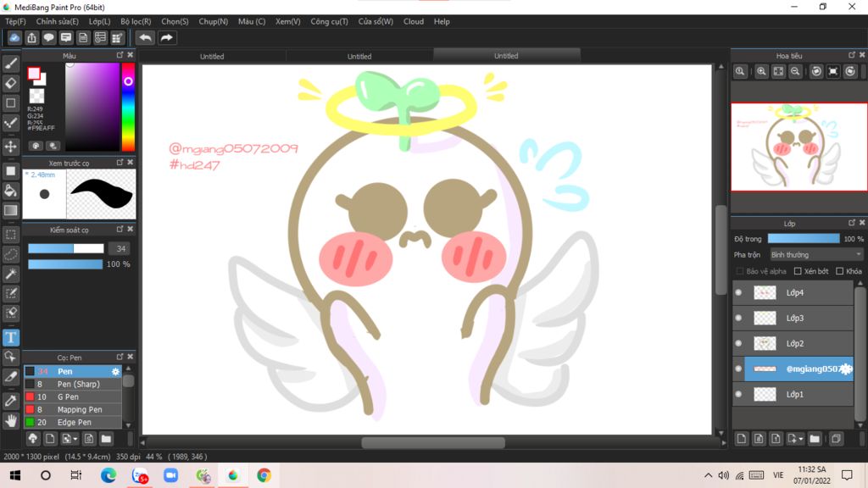868x488 pixels.
Task: Open Google Chrome from the taskbar
Action: [x=264, y=475]
